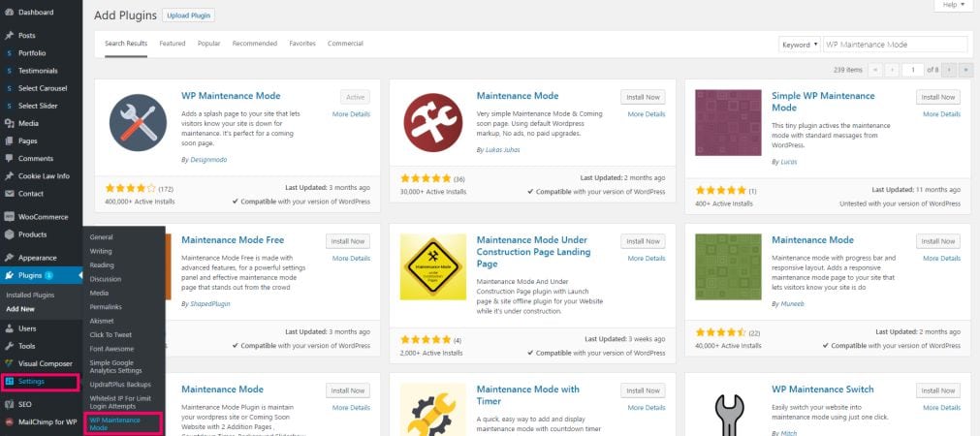This screenshot has height=436, width=980.
Task: Click the Users person icon
Action: coord(9,327)
